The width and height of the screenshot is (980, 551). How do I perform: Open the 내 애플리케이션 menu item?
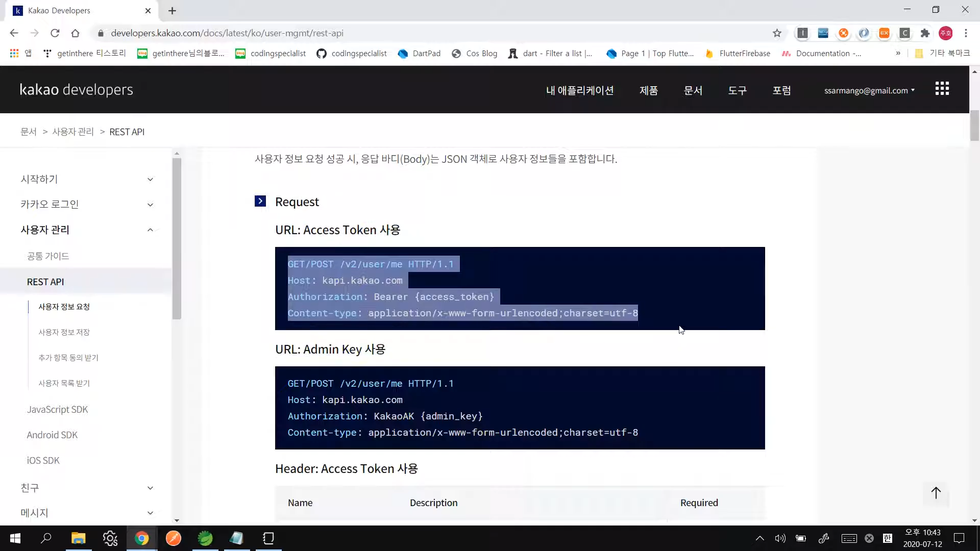coord(579,90)
